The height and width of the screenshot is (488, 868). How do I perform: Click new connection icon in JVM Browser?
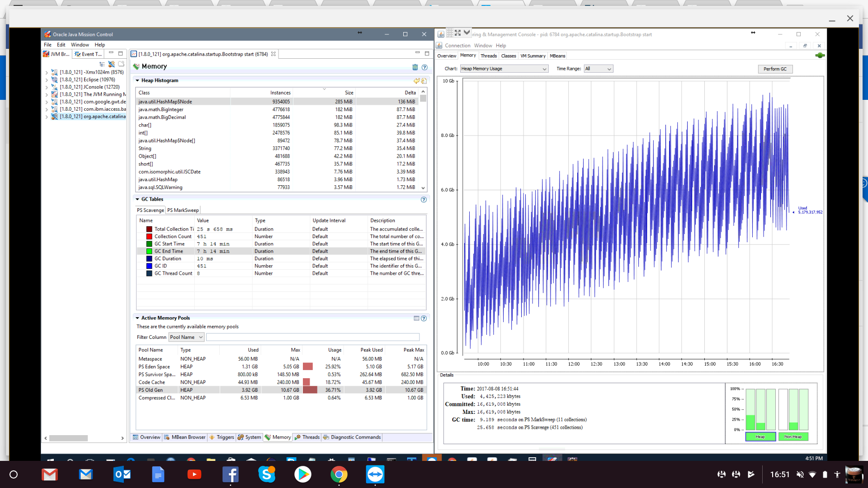tap(121, 64)
